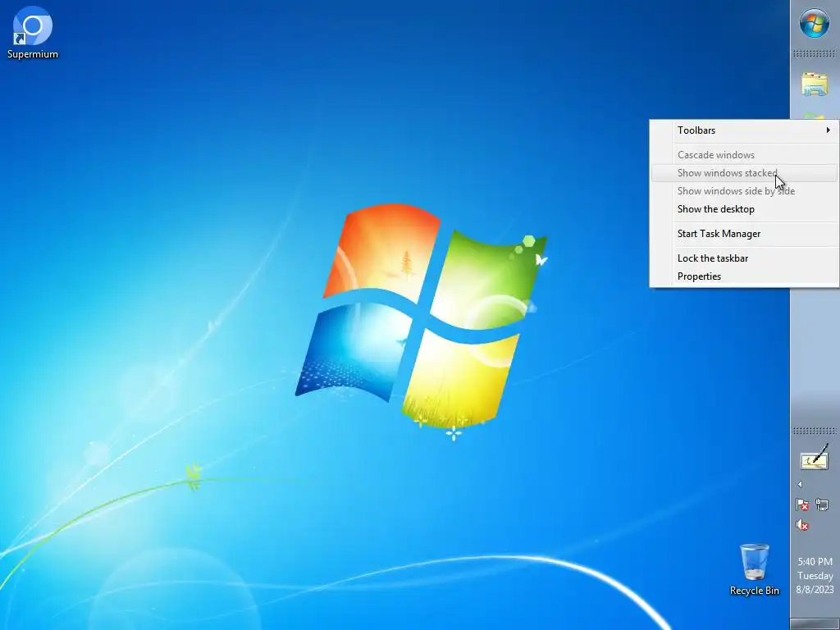Open the Supermium desktop shortcut
The height and width of the screenshot is (630, 840).
click(x=33, y=32)
